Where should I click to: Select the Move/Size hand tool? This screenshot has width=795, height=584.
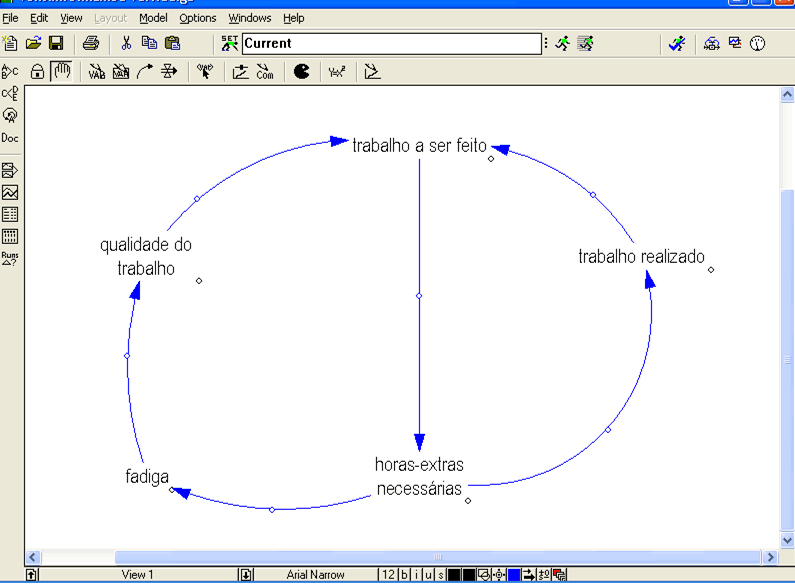pos(62,71)
